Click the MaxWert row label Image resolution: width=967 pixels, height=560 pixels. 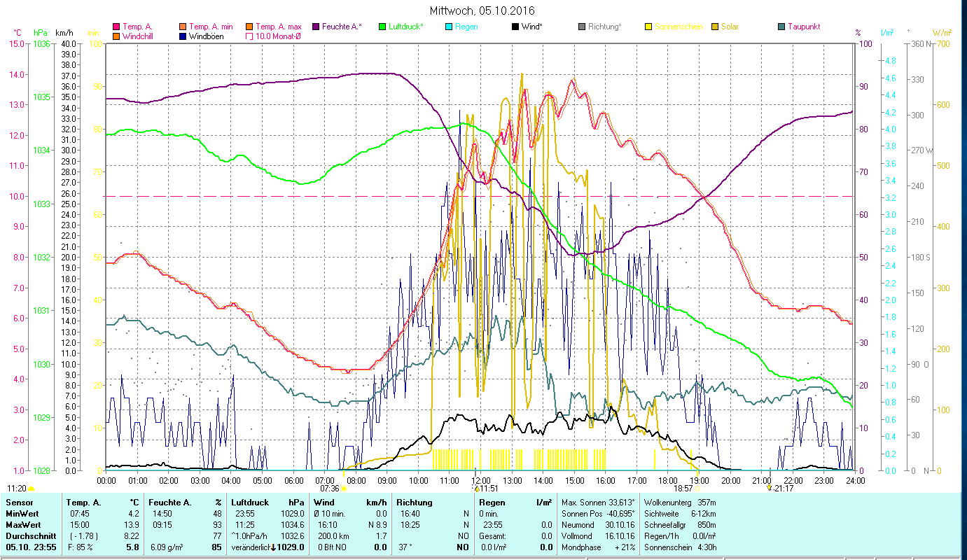[x=22, y=524]
